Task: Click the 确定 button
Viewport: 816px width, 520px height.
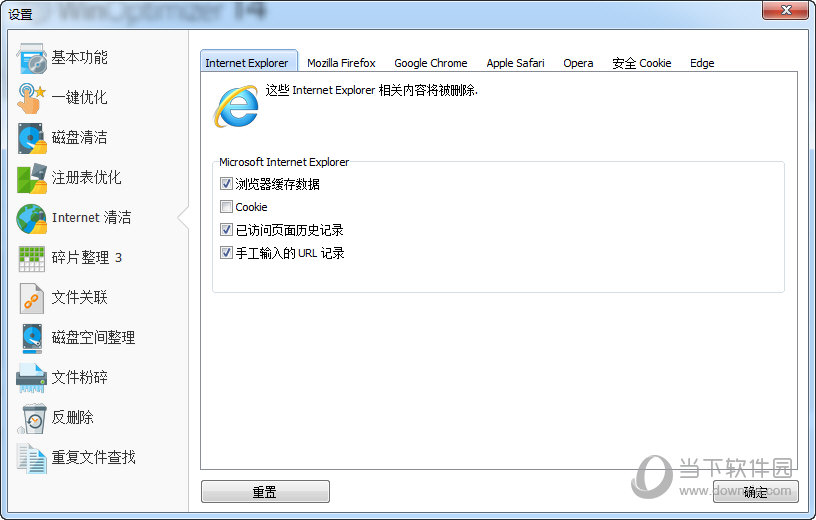Action: [756, 492]
